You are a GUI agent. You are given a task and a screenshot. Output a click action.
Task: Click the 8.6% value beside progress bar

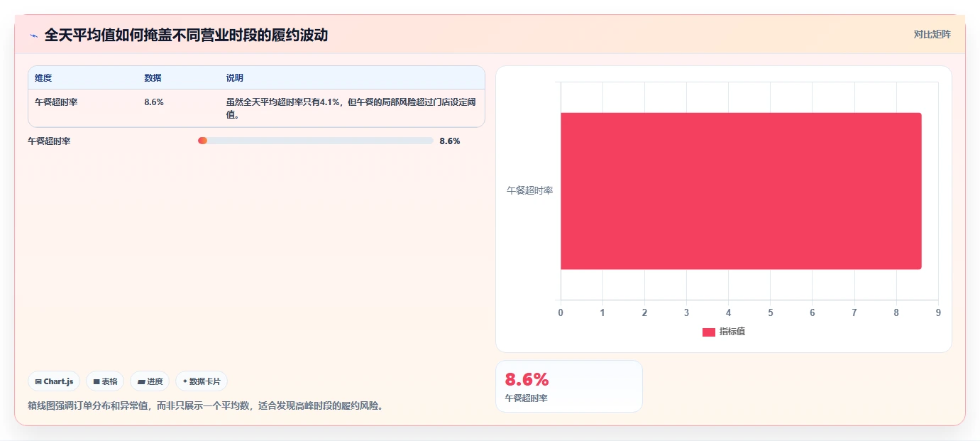tap(450, 141)
